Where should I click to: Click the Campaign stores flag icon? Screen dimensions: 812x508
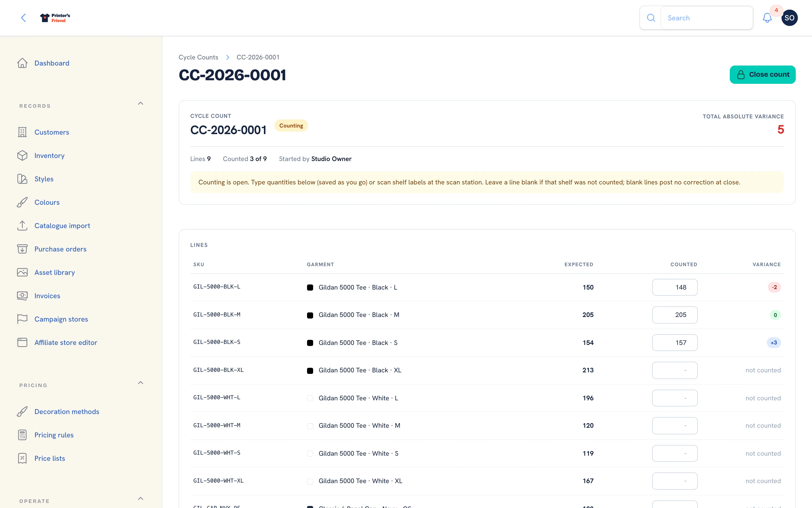click(x=22, y=319)
